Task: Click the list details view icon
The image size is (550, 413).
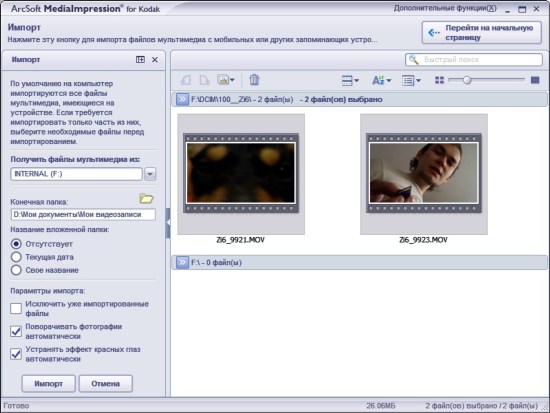Action: 408,80
